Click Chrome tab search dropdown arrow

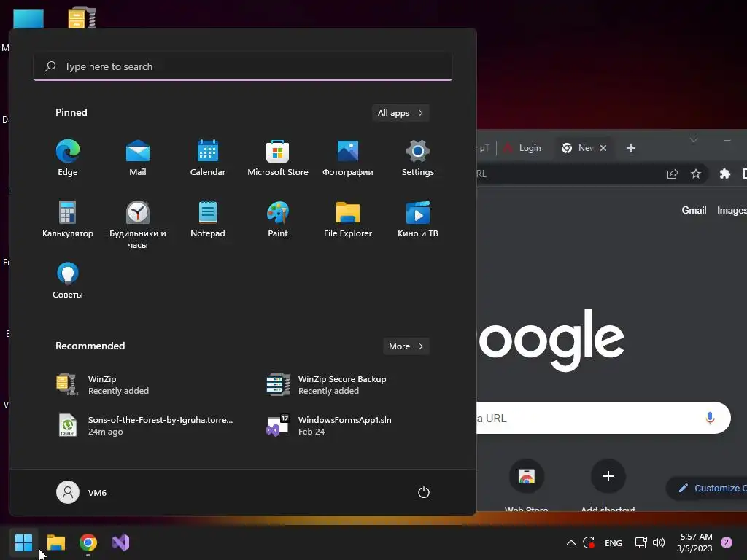pyautogui.click(x=694, y=140)
